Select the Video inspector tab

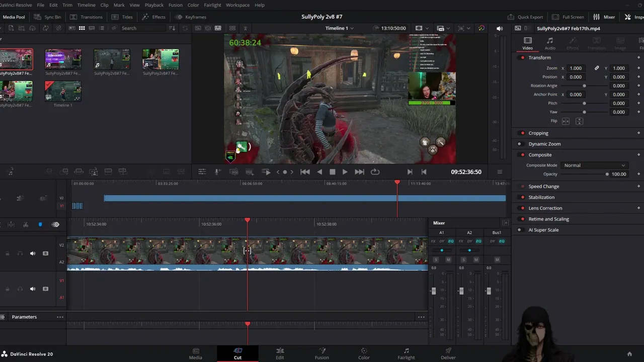tap(527, 43)
